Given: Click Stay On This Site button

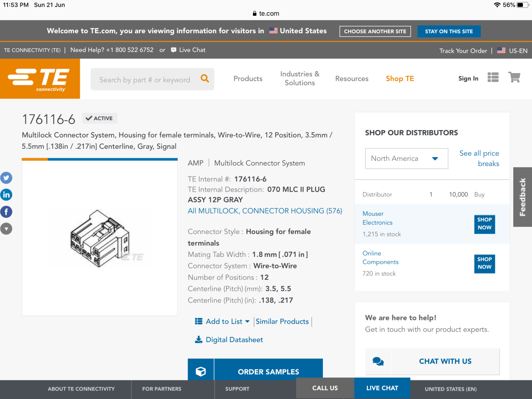Looking at the screenshot, I should click(x=449, y=31).
